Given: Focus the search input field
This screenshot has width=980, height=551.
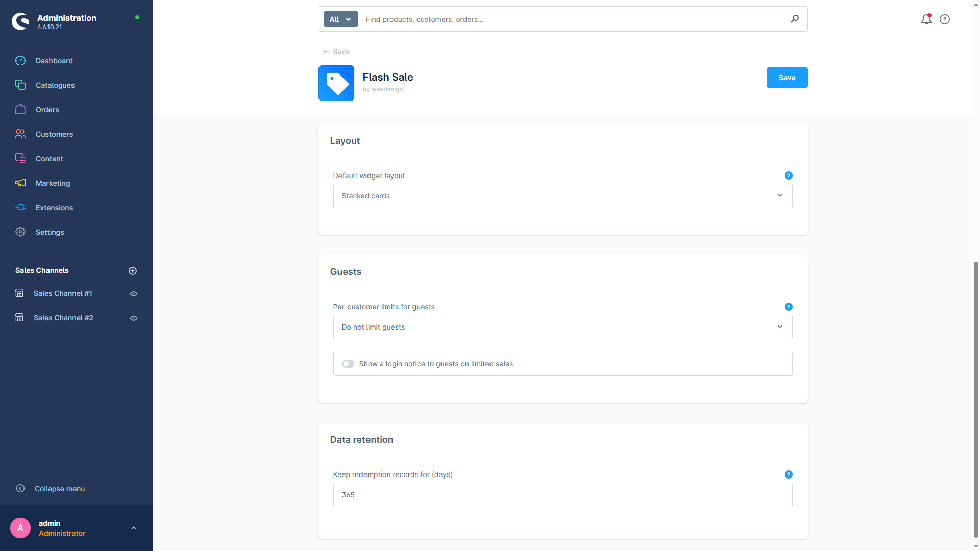Looking at the screenshot, I should tap(574, 19).
